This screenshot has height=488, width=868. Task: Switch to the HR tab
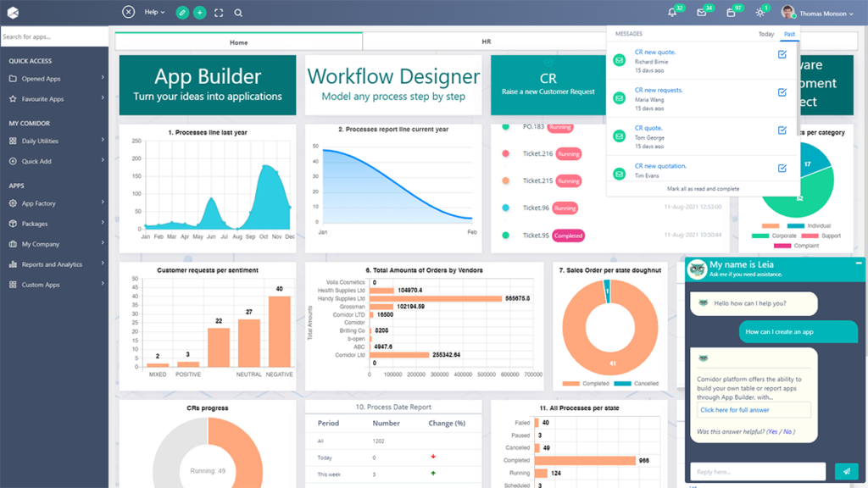click(x=486, y=42)
